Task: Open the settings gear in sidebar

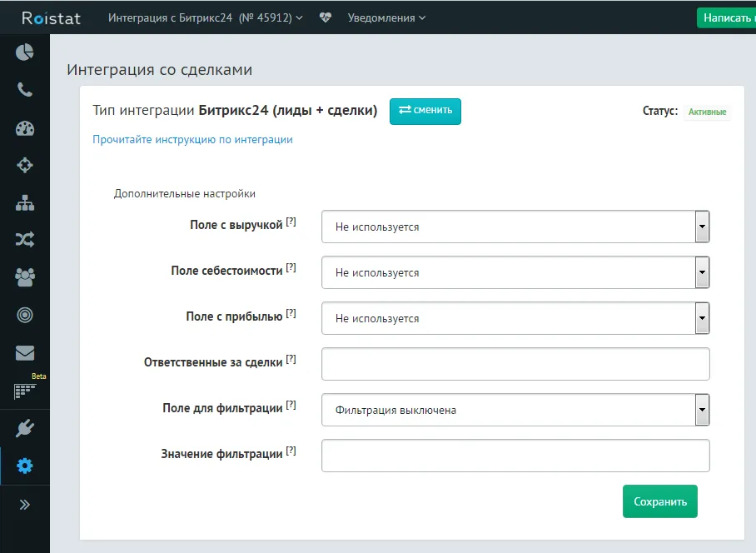Action: [x=24, y=466]
